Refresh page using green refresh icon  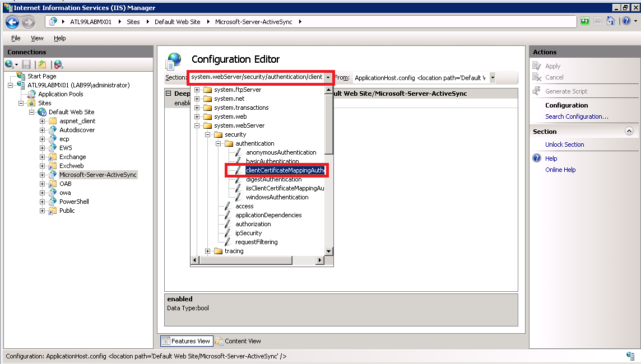585,21
